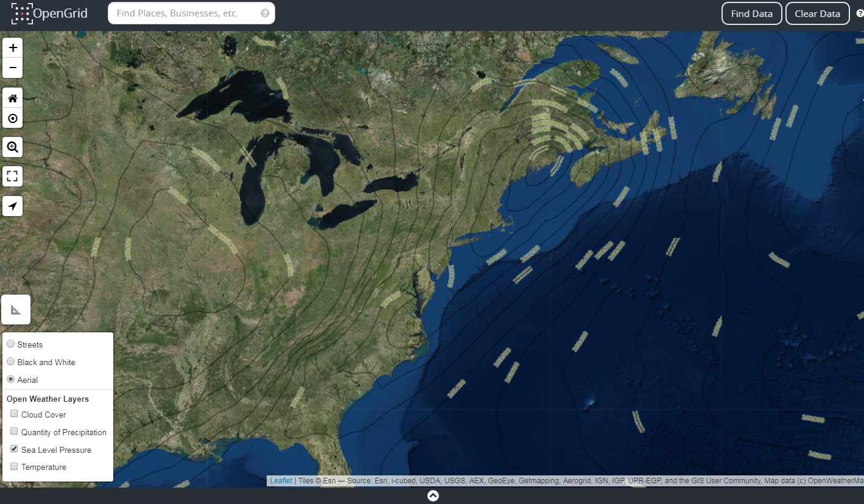The image size is (864, 504).
Task: Click the navigation arrow location icon
Action: click(13, 206)
